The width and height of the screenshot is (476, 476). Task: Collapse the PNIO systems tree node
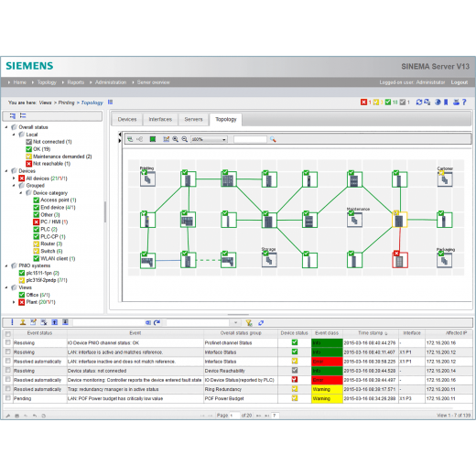click(x=6, y=265)
